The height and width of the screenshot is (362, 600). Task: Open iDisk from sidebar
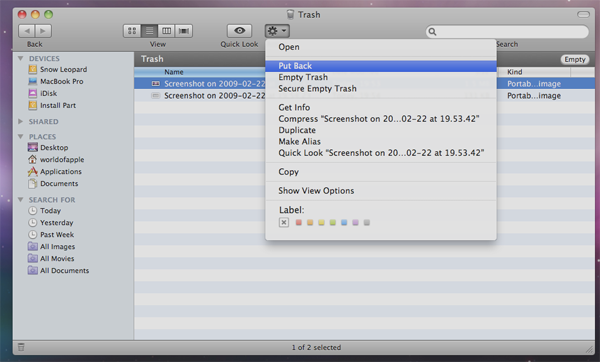click(x=42, y=93)
